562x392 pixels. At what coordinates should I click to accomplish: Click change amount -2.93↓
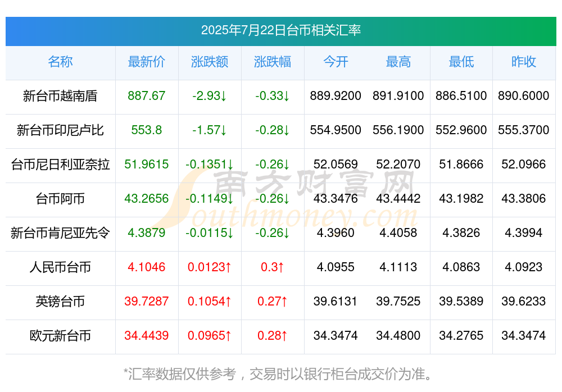[210, 95]
